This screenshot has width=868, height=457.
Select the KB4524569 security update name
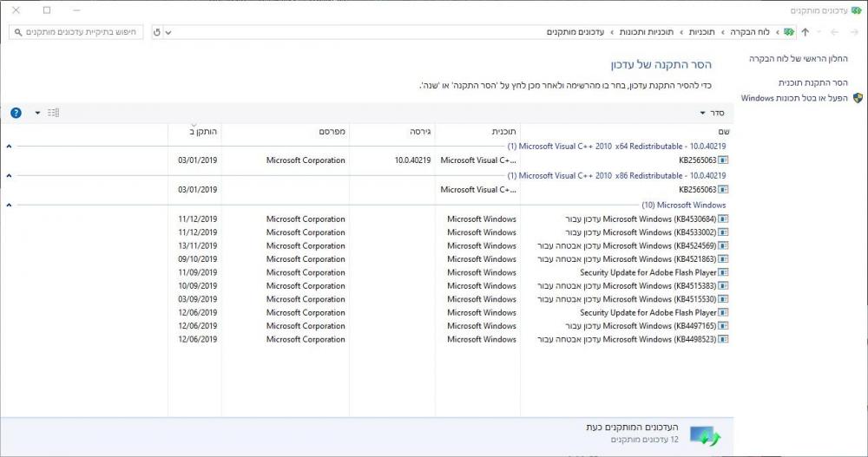[627, 245]
